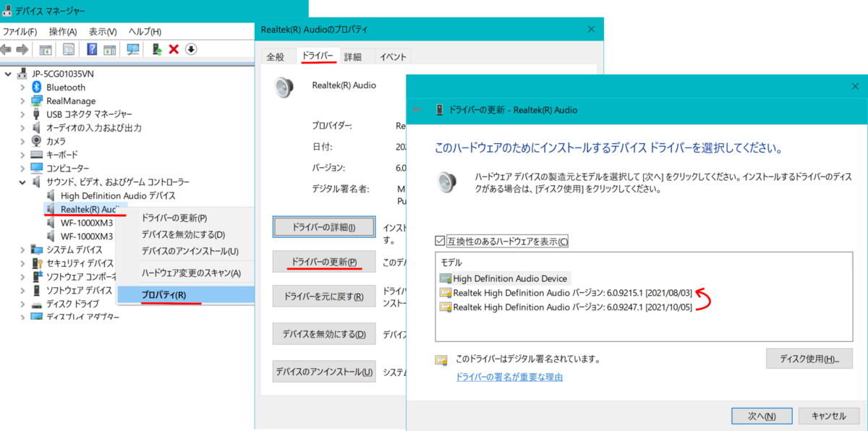Open the 操作(A) menu
Image resolution: width=868 pixels, height=431 pixels.
click(x=63, y=32)
